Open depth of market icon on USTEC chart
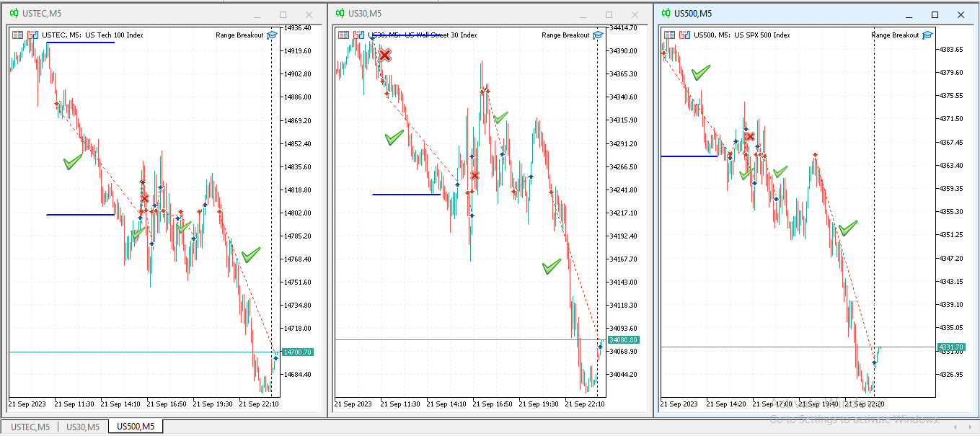 (32, 35)
